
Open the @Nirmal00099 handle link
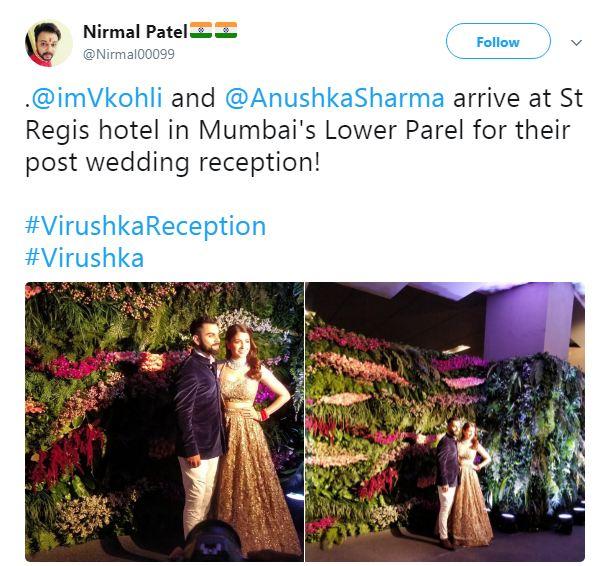[129, 54]
